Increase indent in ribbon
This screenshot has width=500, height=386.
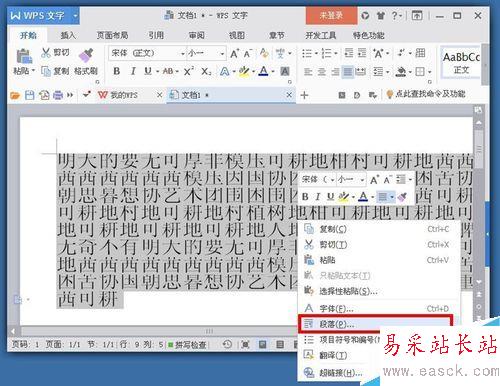point(362,53)
